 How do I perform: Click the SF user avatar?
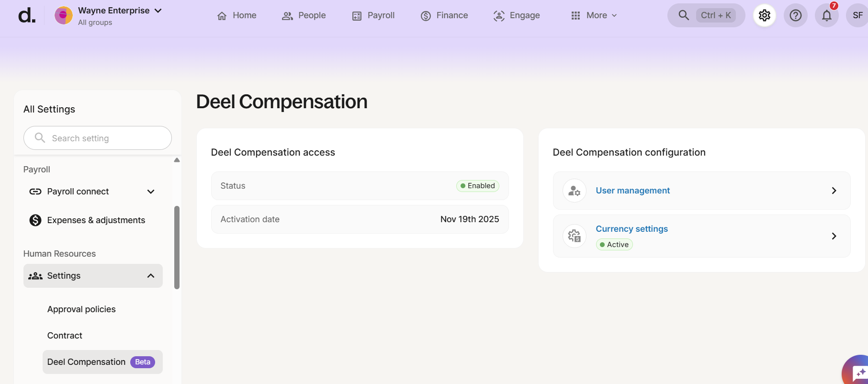pyautogui.click(x=857, y=15)
